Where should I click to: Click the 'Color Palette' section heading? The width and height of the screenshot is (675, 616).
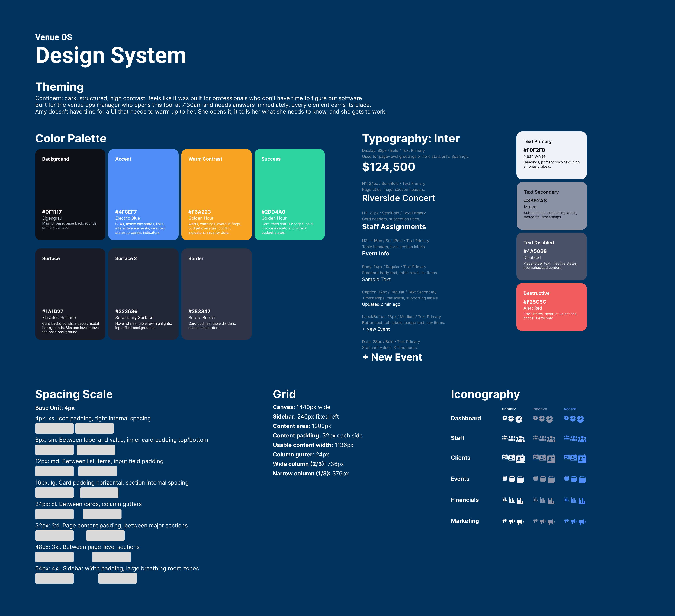click(71, 138)
